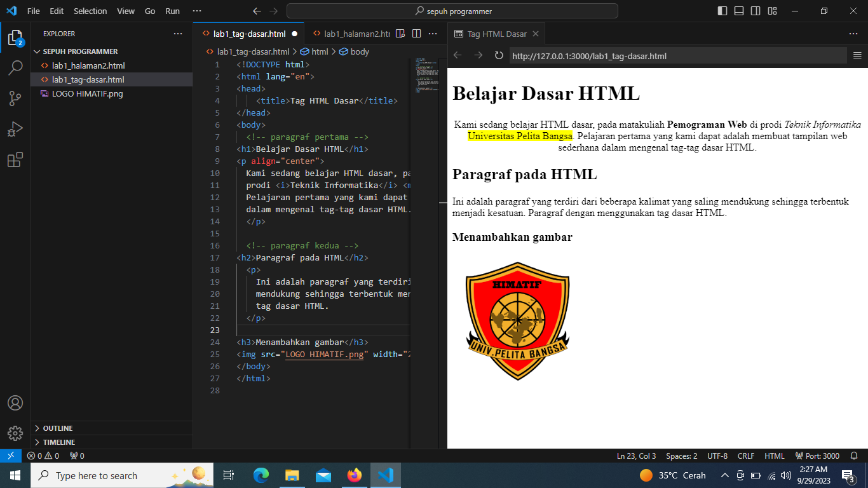Open the Source Control view
The width and height of the screenshot is (868, 488).
pos(15,98)
